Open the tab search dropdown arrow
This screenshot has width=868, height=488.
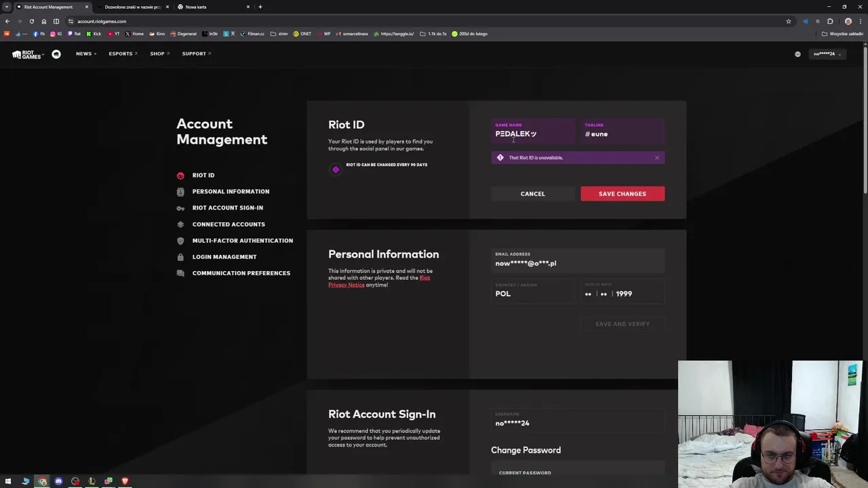click(x=7, y=7)
